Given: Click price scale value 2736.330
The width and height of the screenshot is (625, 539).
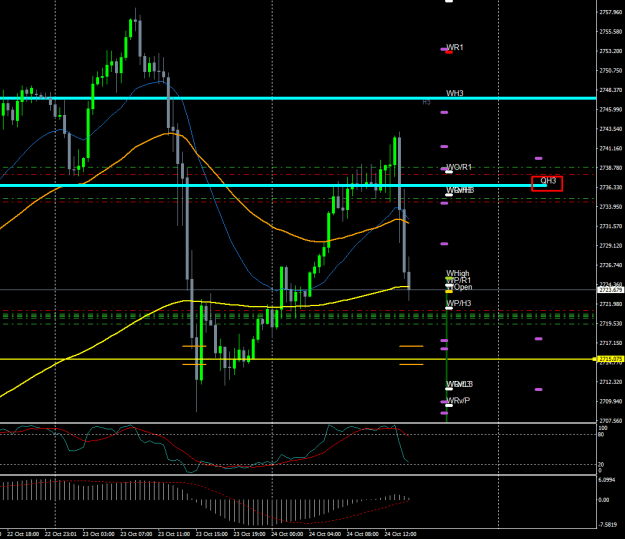Looking at the screenshot, I should (611, 187).
